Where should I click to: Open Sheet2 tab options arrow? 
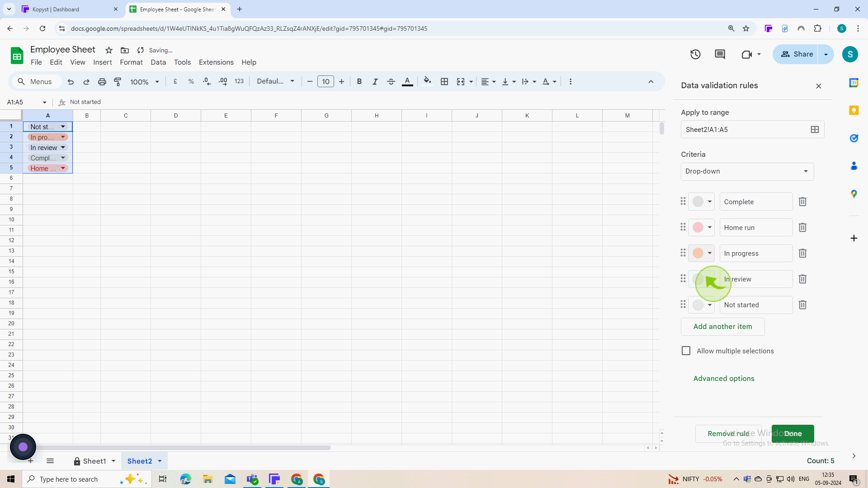[x=160, y=461]
